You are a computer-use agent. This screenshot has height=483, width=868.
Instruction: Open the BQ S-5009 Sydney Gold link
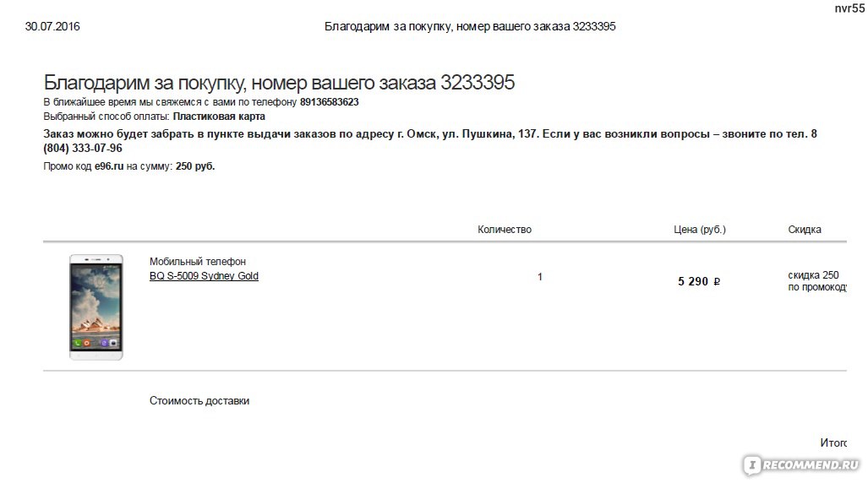point(204,275)
